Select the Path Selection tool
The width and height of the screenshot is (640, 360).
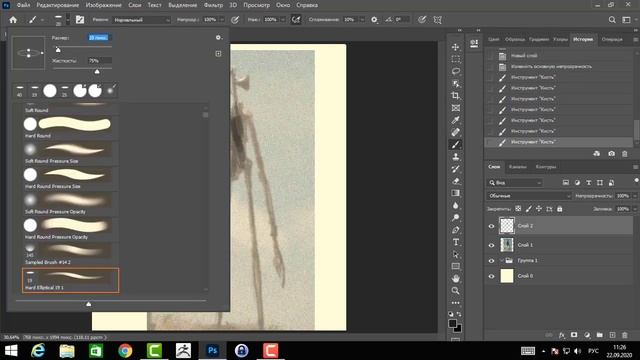coord(456,254)
